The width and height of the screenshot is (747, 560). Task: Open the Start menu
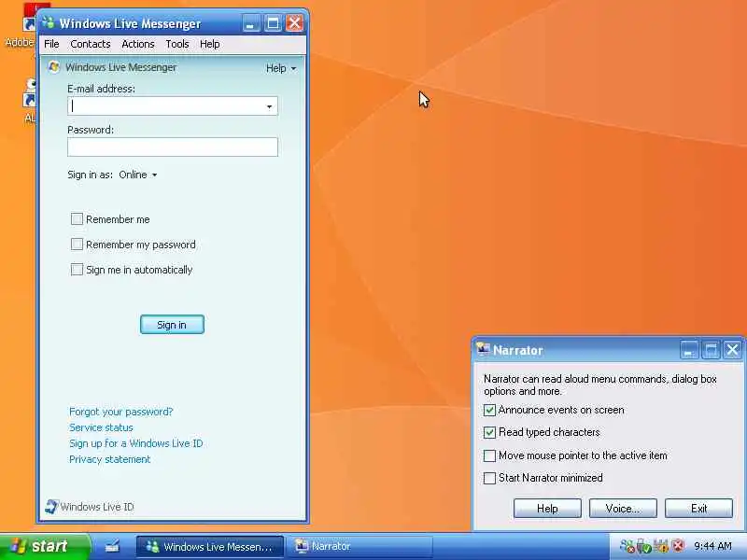coord(44,546)
